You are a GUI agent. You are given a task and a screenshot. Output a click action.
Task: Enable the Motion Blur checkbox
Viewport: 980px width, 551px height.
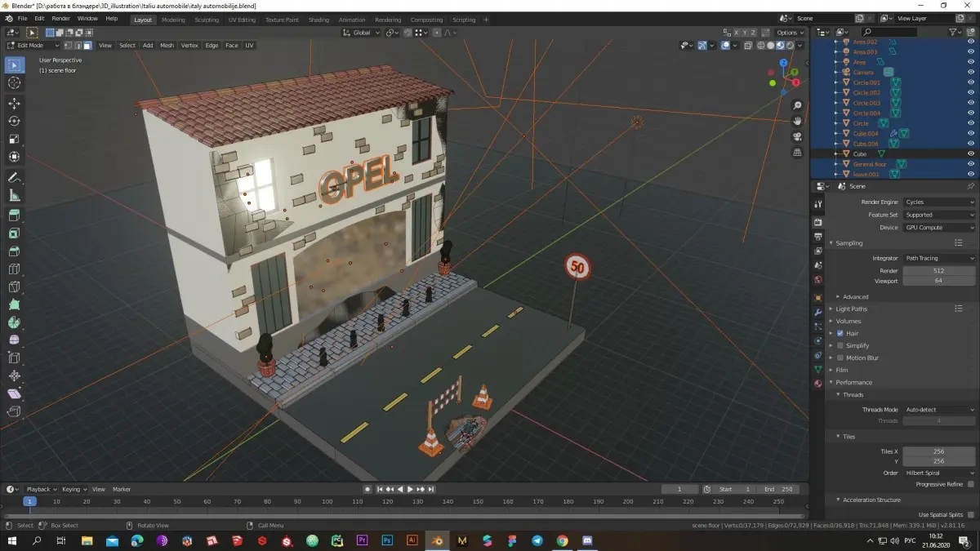coord(840,358)
